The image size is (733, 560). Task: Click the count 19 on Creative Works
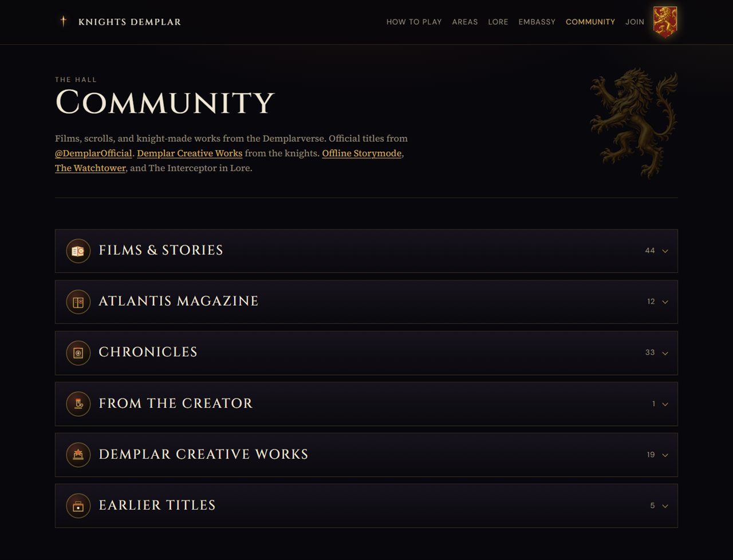pos(651,455)
